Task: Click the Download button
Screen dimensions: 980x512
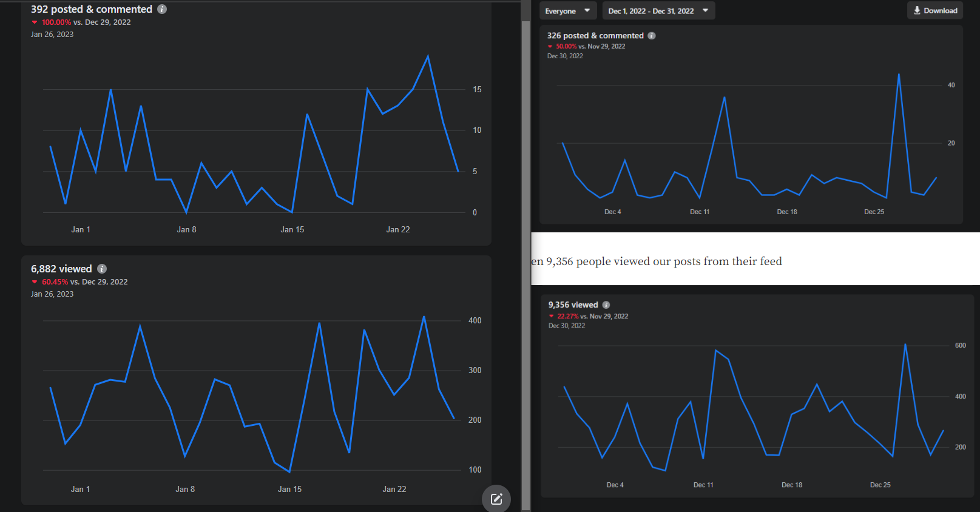Action: 935,11
